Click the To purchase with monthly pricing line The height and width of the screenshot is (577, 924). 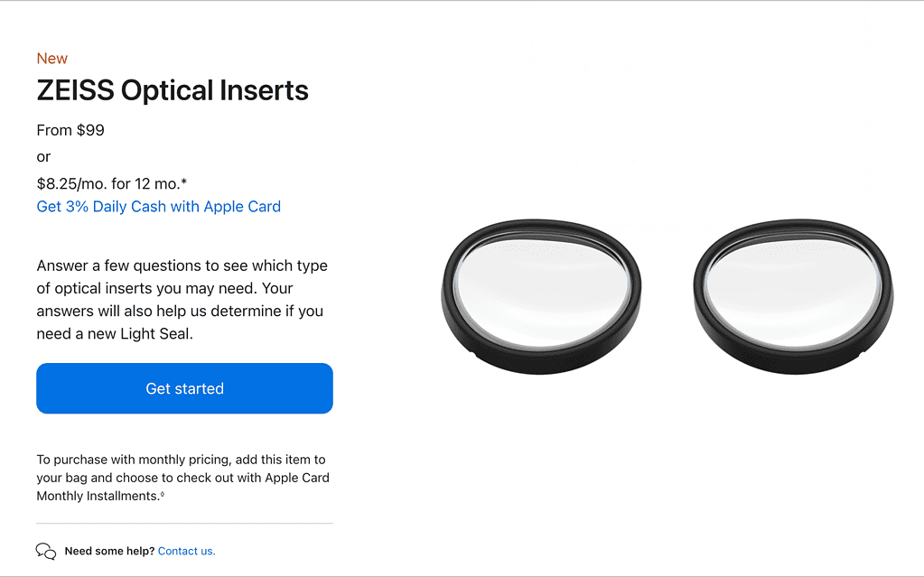pyautogui.click(x=181, y=460)
